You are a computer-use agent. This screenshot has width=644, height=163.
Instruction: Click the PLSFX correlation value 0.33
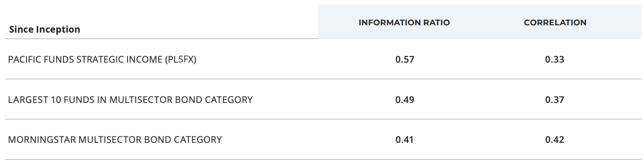click(555, 60)
